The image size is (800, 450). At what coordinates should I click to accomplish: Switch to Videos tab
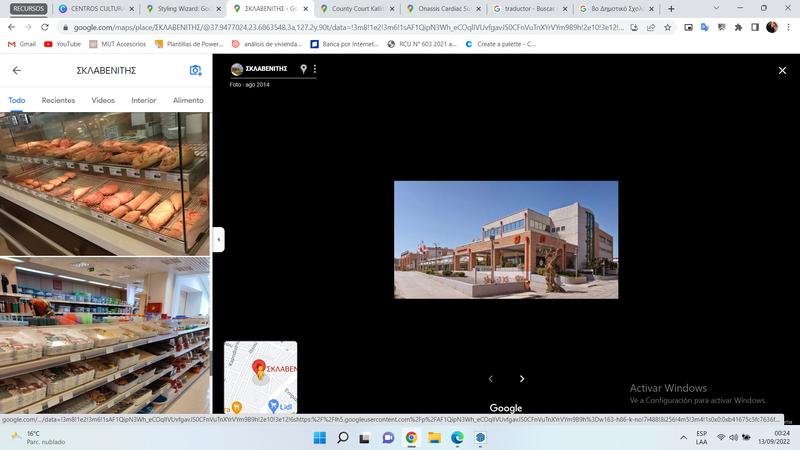[x=103, y=100]
